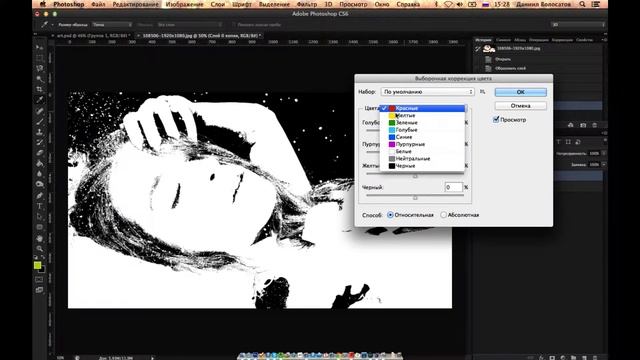Screen dimensions: 640x360
Task: Click the Желтый slider thumb
Action: (415, 176)
